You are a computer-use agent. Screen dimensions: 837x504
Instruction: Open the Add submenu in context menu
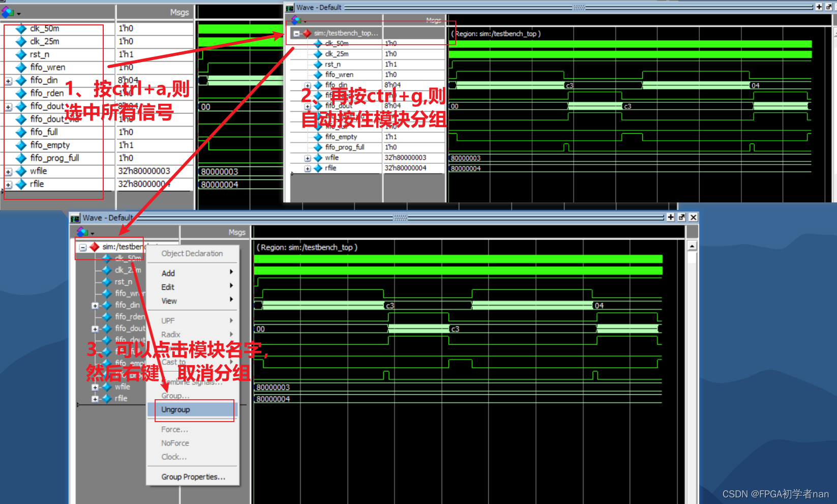pyautogui.click(x=192, y=273)
